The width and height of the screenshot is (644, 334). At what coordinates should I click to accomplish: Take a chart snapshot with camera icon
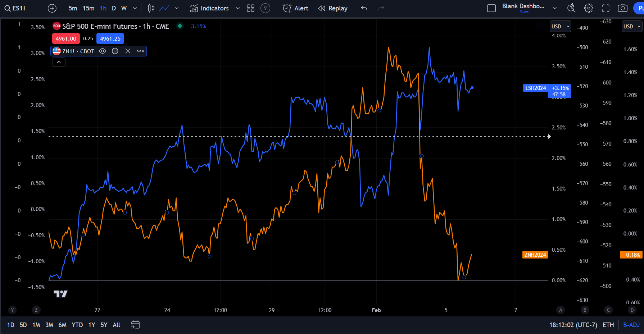point(623,8)
